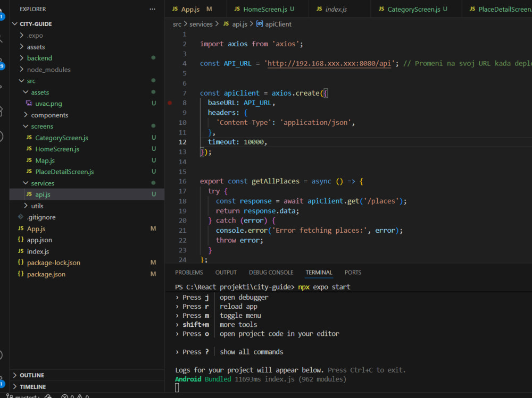Click line number 12 in gutter
Screen dimensions: 532x398
pyautogui.click(x=182, y=142)
